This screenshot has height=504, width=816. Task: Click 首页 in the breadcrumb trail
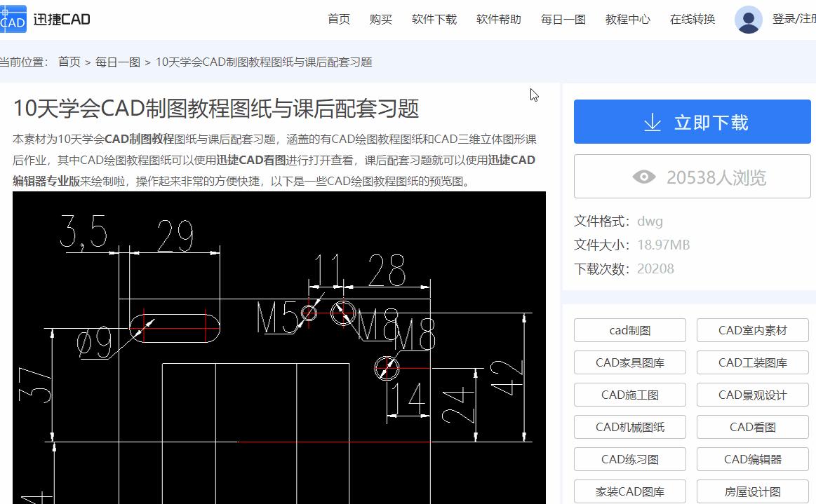pyautogui.click(x=69, y=62)
